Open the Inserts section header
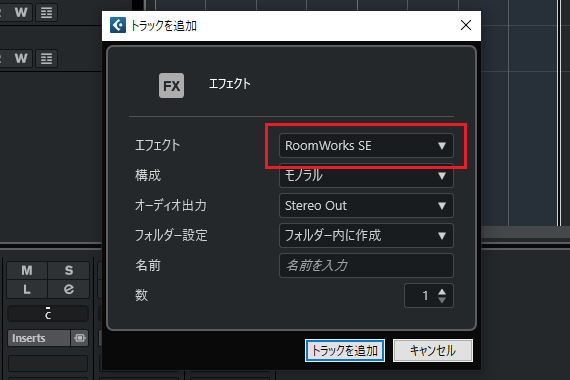 [39, 338]
